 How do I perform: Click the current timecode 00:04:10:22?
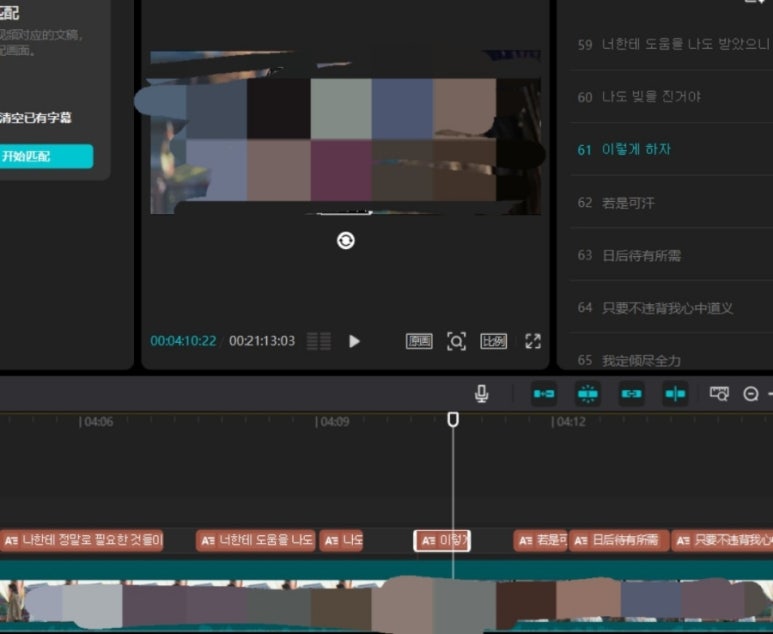coord(183,341)
